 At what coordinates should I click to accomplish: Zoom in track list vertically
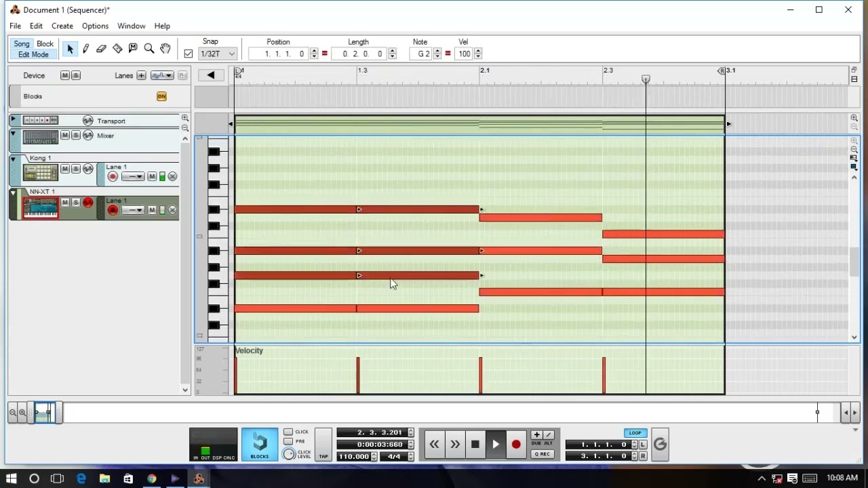coord(185,118)
